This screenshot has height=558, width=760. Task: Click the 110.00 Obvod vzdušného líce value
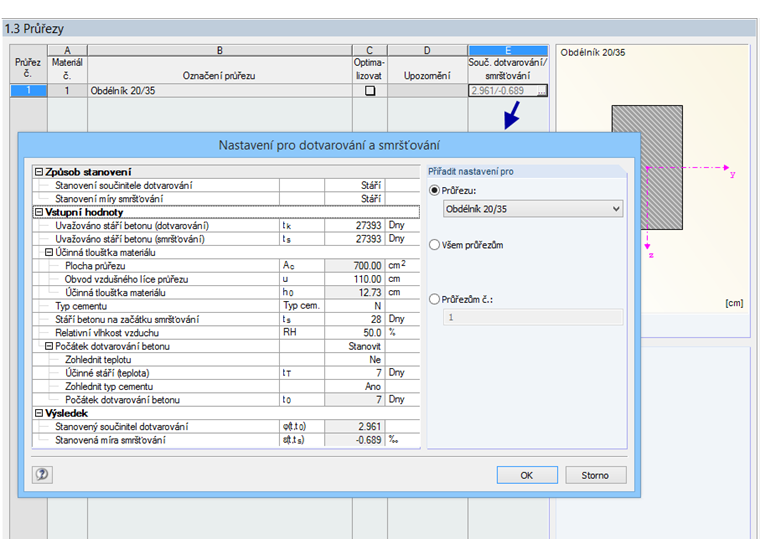pyautogui.click(x=355, y=279)
